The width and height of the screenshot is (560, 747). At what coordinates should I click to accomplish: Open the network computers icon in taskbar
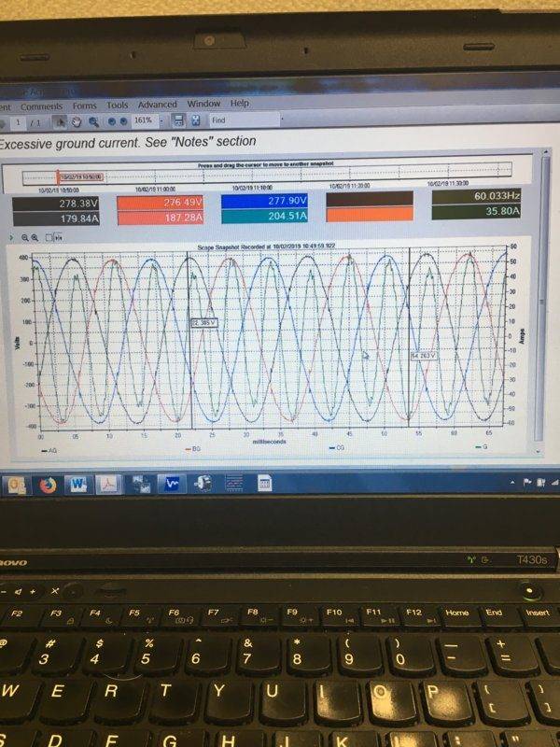tap(141, 484)
